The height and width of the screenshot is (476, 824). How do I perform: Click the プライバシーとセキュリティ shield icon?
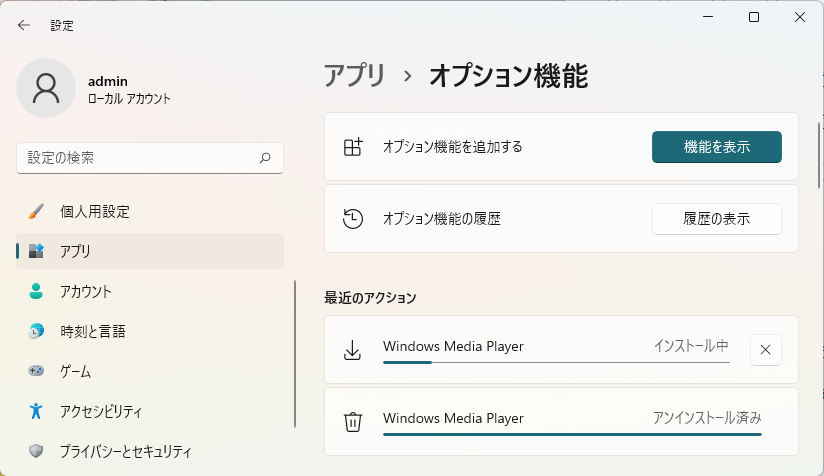[37, 451]
